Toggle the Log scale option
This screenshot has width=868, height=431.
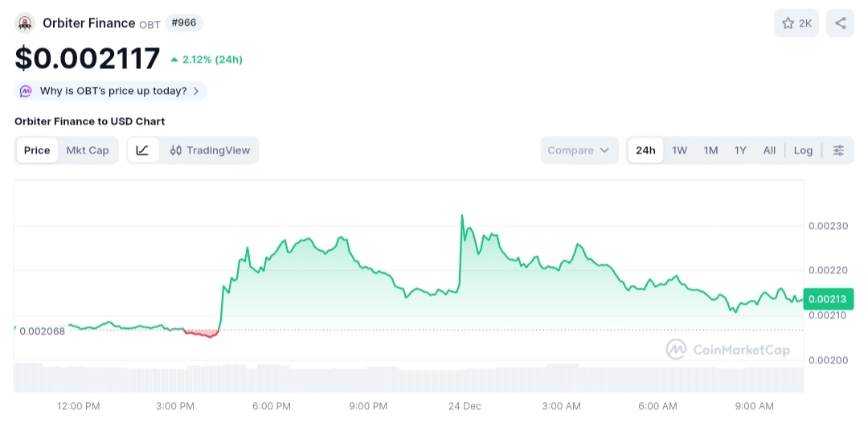pyautogui.click(x=803, y=150)
